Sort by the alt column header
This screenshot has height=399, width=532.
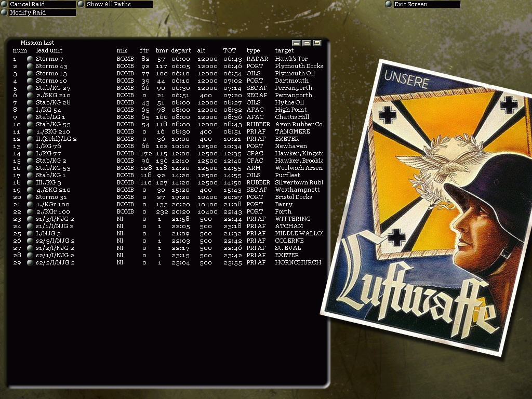(x=201, y=50)
